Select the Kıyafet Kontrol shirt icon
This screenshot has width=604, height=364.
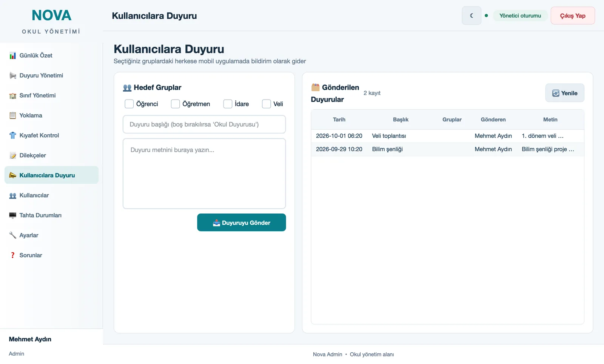click(13, 135)
